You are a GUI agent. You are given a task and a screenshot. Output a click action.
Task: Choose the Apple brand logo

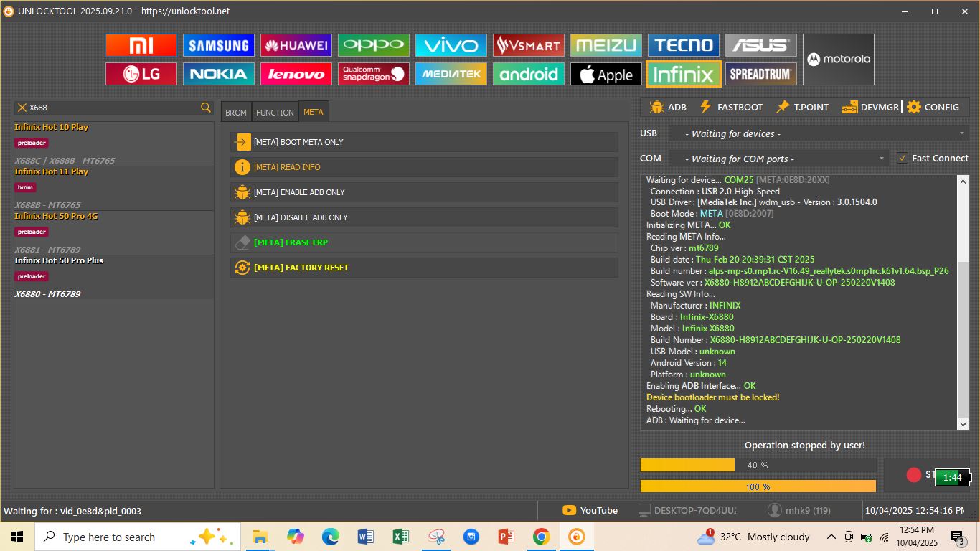[x=606, y=74]
